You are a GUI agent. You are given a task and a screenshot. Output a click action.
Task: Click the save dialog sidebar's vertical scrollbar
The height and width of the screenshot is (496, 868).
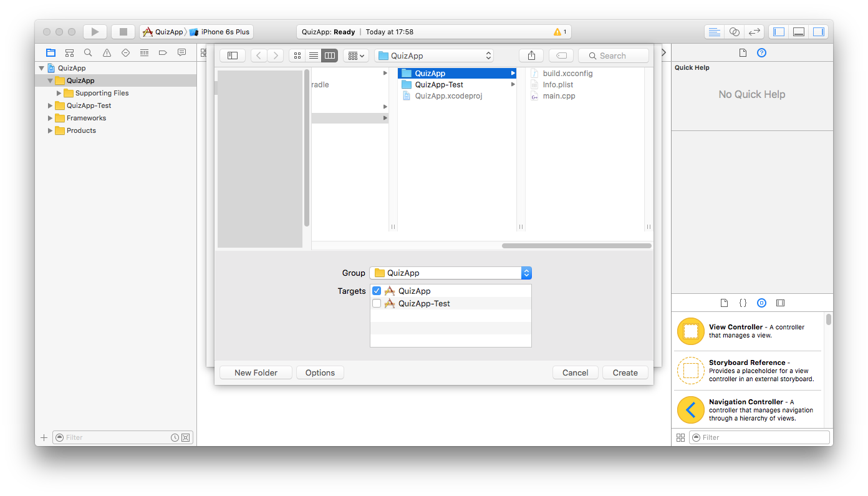tap(307, 148)
